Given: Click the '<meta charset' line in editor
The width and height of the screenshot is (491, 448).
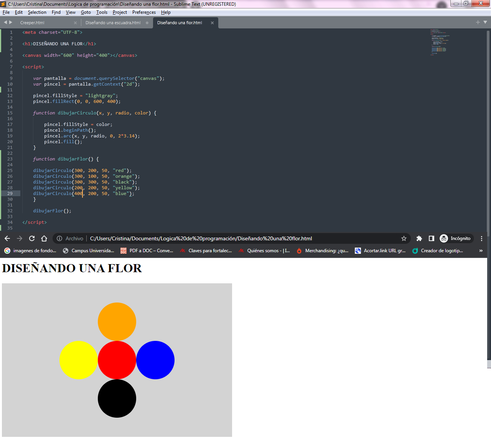Looking at the screenshot, I should click(52, 32).
